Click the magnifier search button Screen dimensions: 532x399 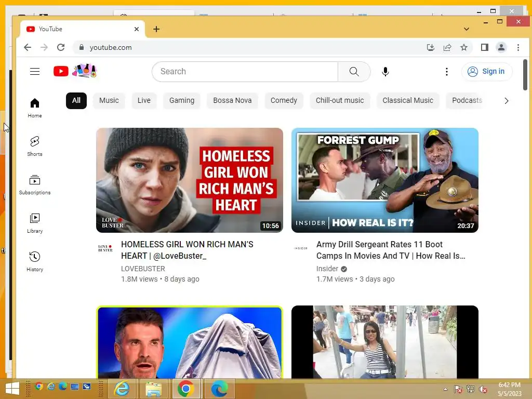(x=354, y=72)
